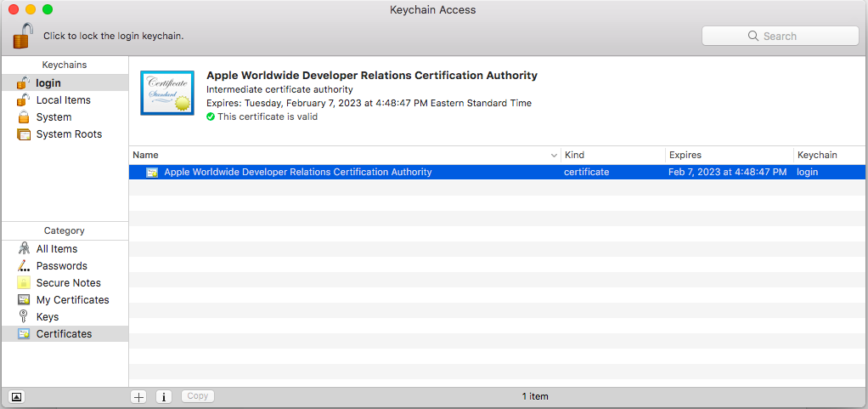Click the locked padlock icon beside System
868x409 pixels.
click(x=23, y=117)
